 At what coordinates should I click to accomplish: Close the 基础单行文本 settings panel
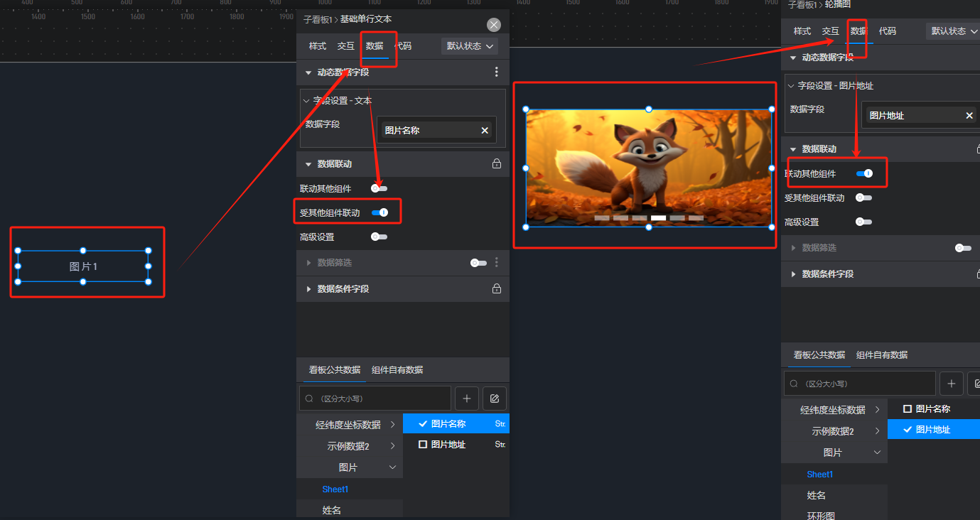[494, 25]
